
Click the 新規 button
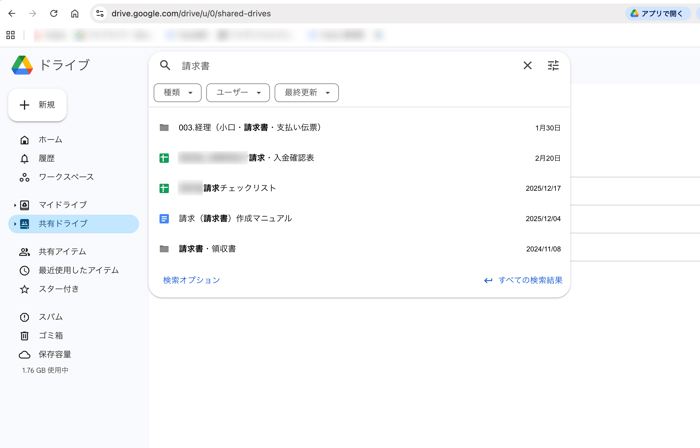[x=38, y=105]
